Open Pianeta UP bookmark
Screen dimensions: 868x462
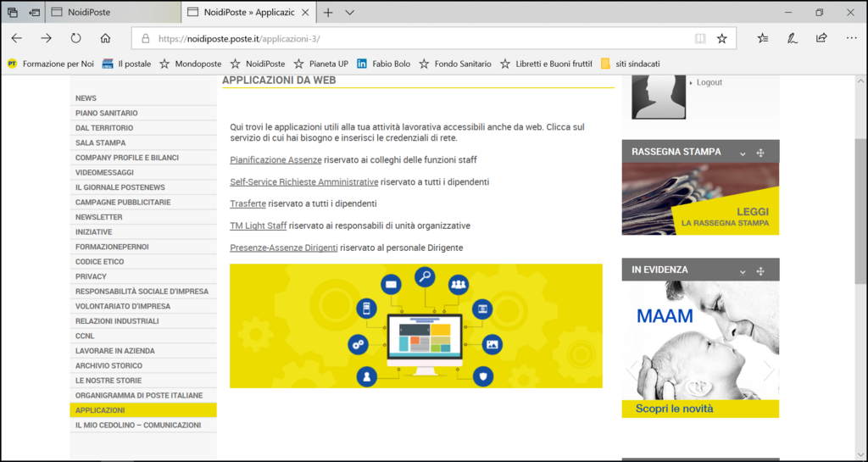[x=321, y=64]
